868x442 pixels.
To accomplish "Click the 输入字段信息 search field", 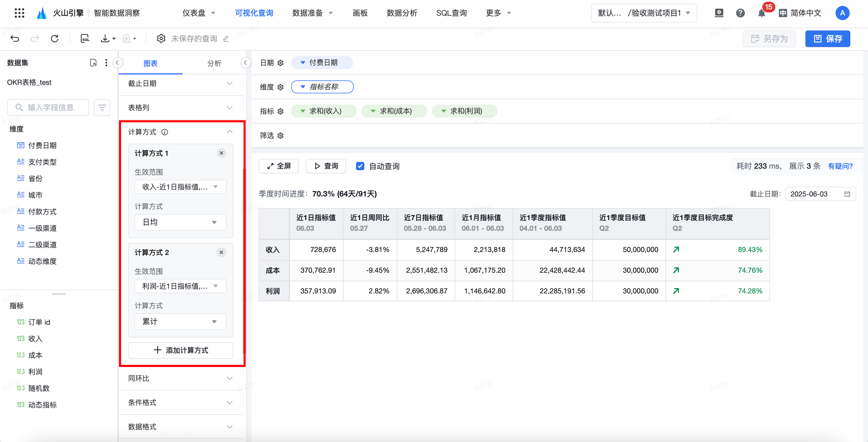I will coord(48,108).
